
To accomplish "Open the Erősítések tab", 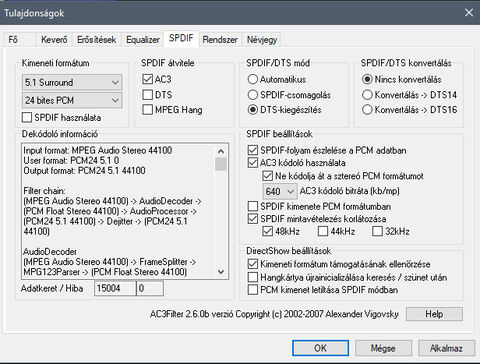I will pyautogui.click(x=96, y=40).
